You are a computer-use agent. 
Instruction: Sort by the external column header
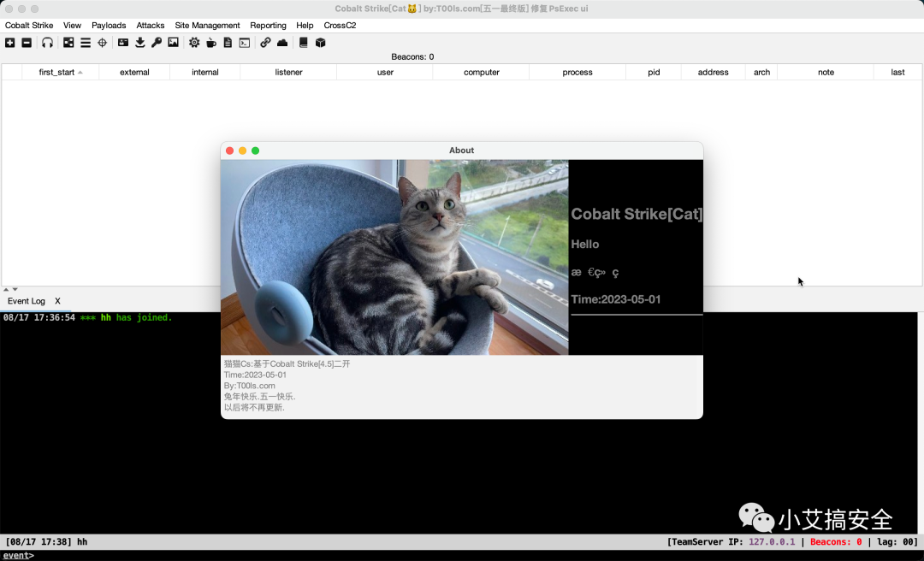tap(134, 72)
